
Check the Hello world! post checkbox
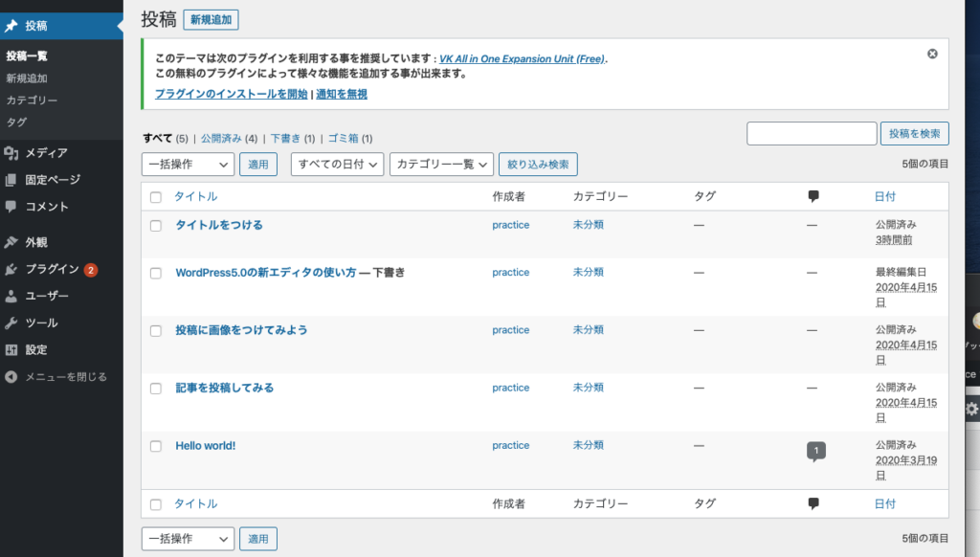coord(156,446)
